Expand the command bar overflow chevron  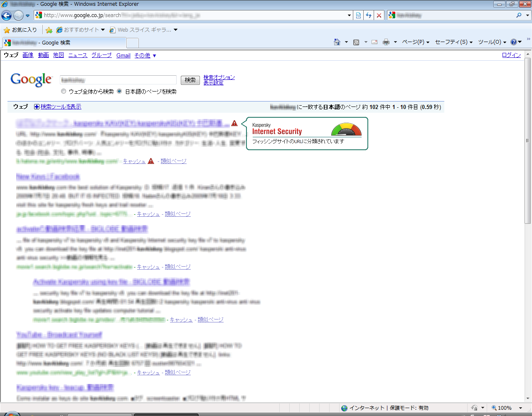528,39
